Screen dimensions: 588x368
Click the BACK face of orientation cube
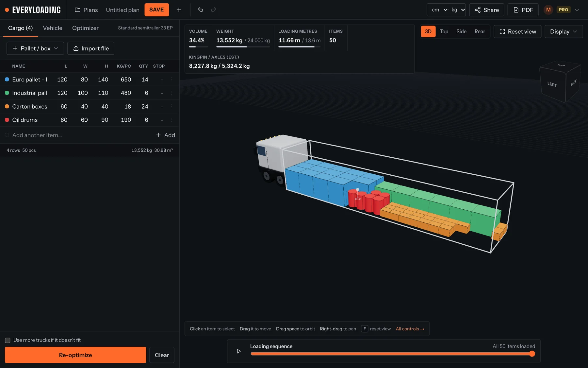[573, 83]
